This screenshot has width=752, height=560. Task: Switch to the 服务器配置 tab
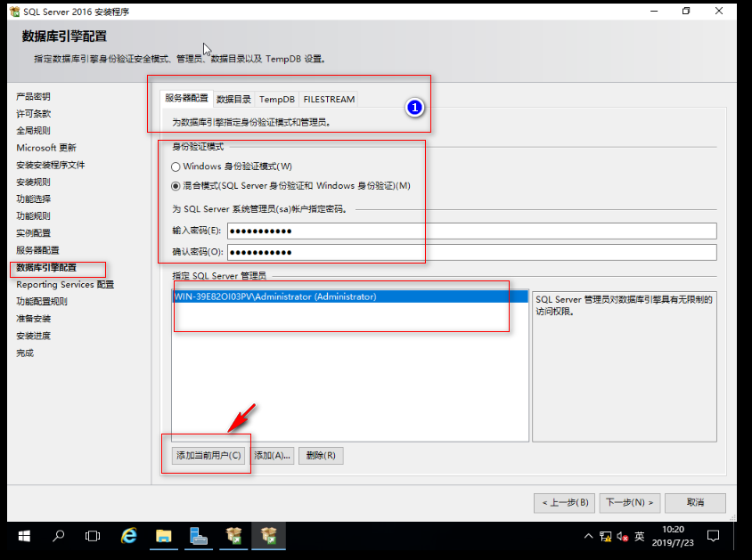186,98
